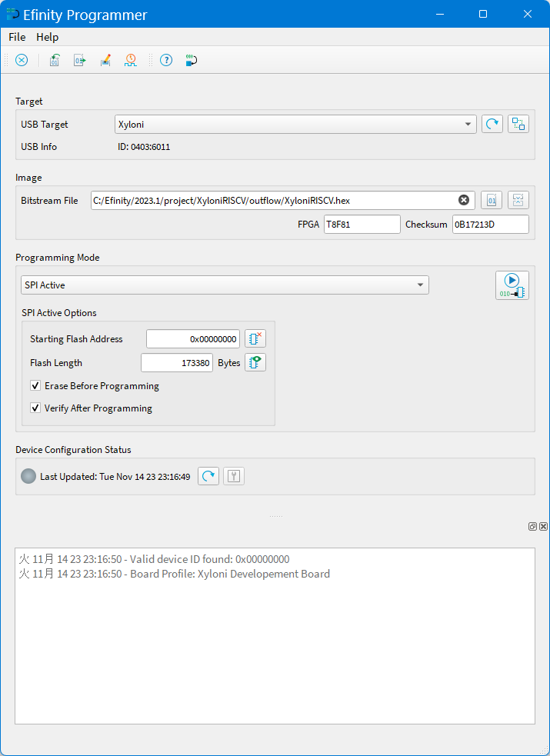Click the circled X icon in toolbar
Screen dimensions: 550x756
(22, 61)
